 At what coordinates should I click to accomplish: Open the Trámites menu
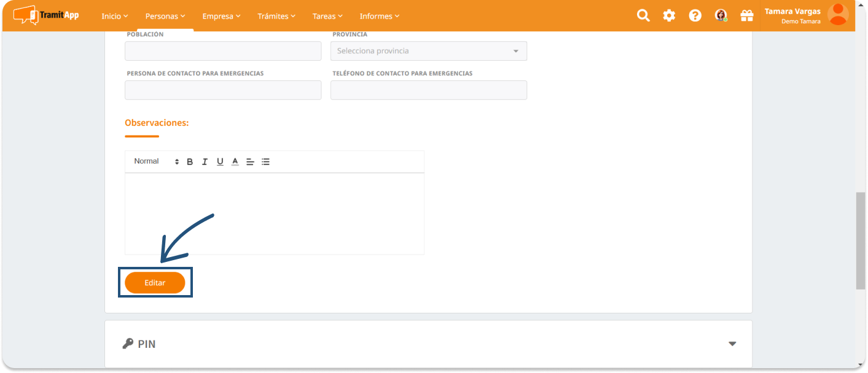(276, 16)
